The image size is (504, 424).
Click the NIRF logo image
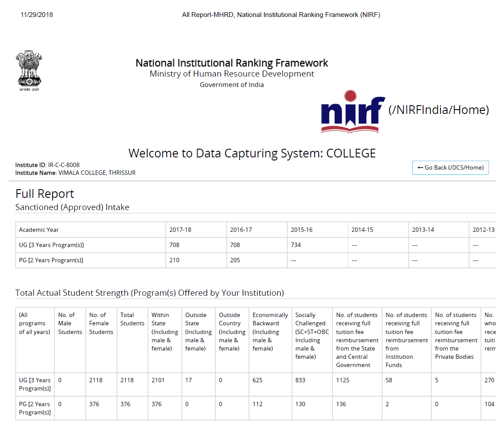click(x=353, y=111)
